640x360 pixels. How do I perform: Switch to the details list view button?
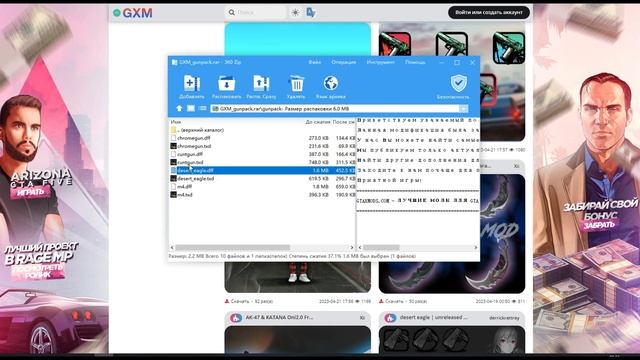[202, 109]
